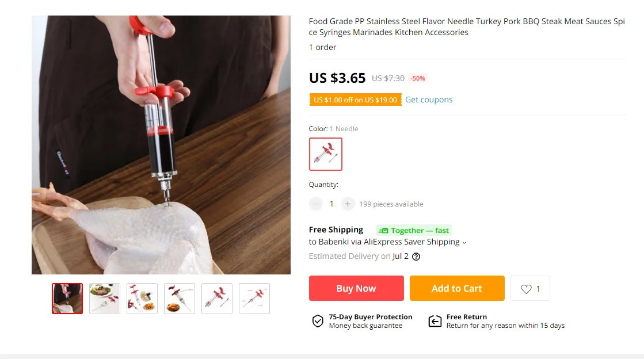Click the US $1.00 off coupon badge
Screen dimensions: 644x359
tap(355, 100)
